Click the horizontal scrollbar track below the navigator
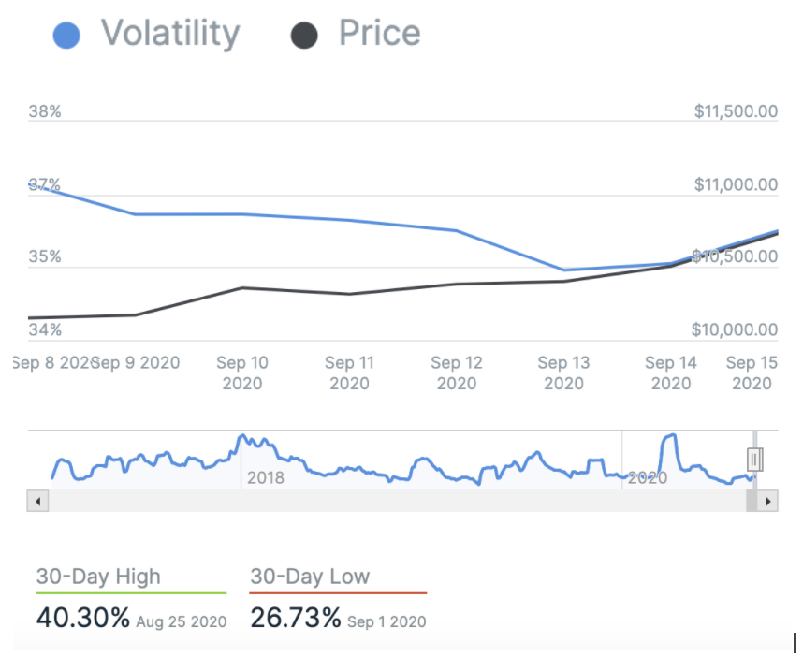The image size is (803, 672). pos(393,502)
